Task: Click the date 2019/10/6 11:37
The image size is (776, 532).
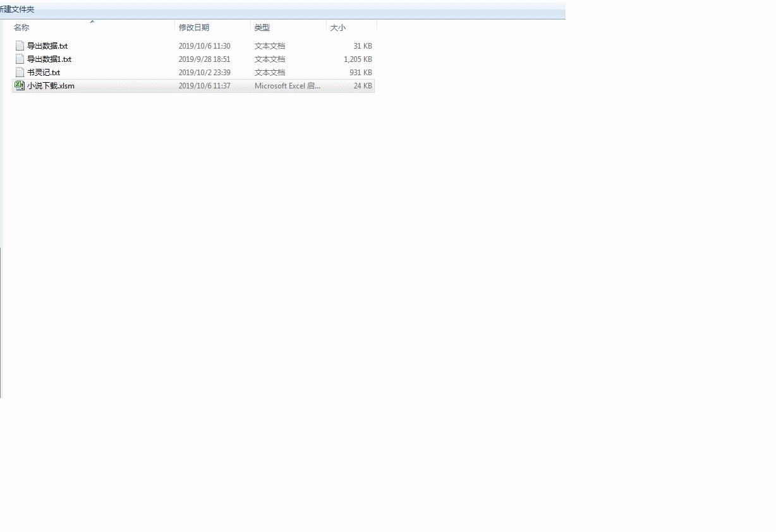Action: click(204, 86)
